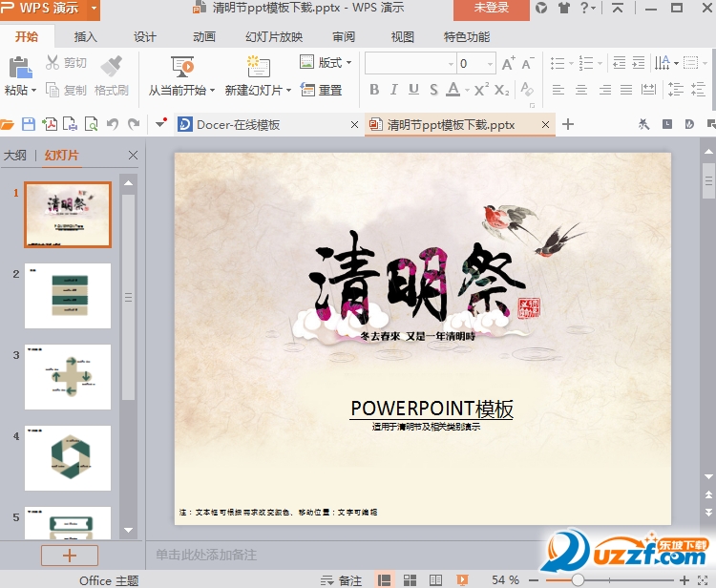
Task: Open the font size dropdown
Action: [x=490, y=64]
